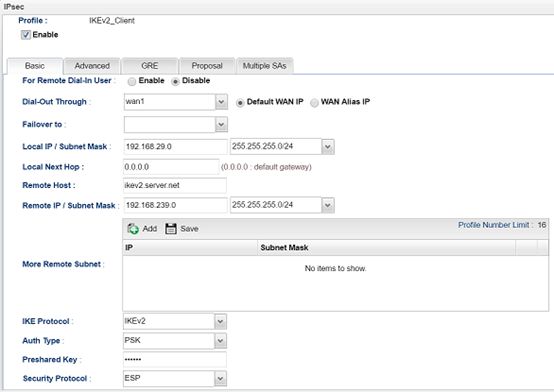Screen dimensions: 554x392
Task: Expand the Security Protocol dropdown
Action: 220,379
